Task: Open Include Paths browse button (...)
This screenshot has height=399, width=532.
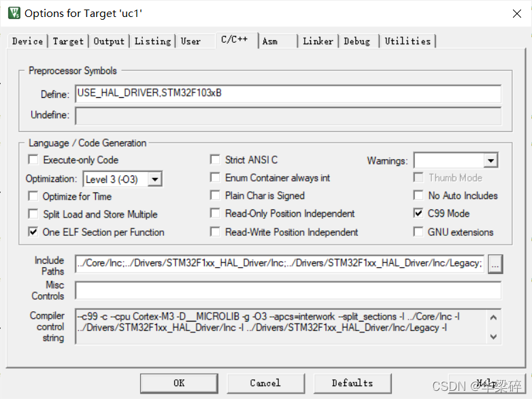Action: tap(495, 264)
